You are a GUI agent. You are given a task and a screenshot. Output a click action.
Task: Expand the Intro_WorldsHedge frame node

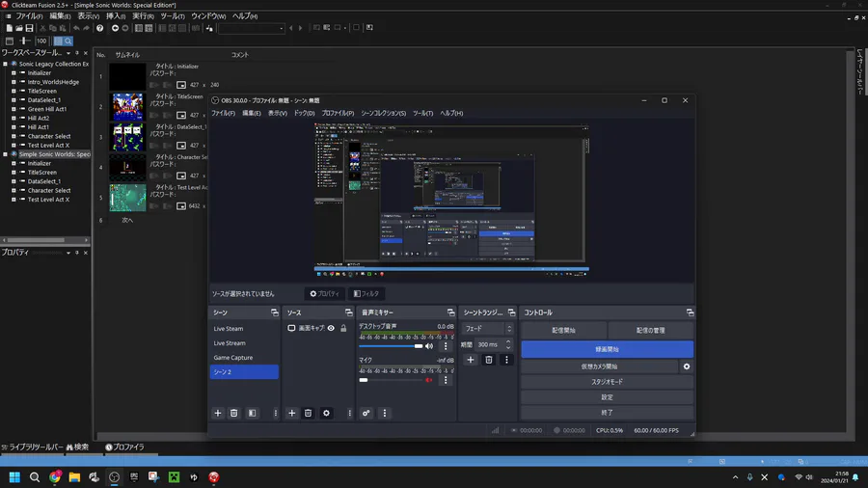click(14, 82)
